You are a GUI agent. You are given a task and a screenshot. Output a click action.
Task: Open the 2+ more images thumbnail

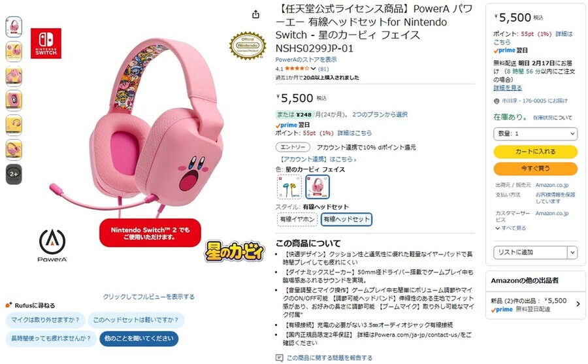coord(14,174)
